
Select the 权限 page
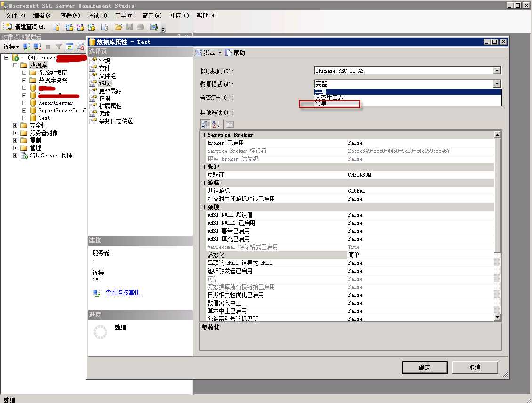coord(105,98)
